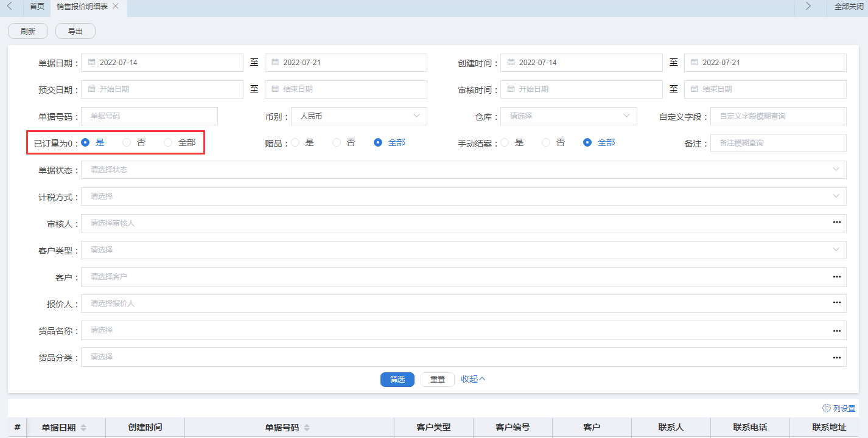This screenshot has width=868, height=438.
Task: Click the 联系人 column header
Action: point(671,427)
